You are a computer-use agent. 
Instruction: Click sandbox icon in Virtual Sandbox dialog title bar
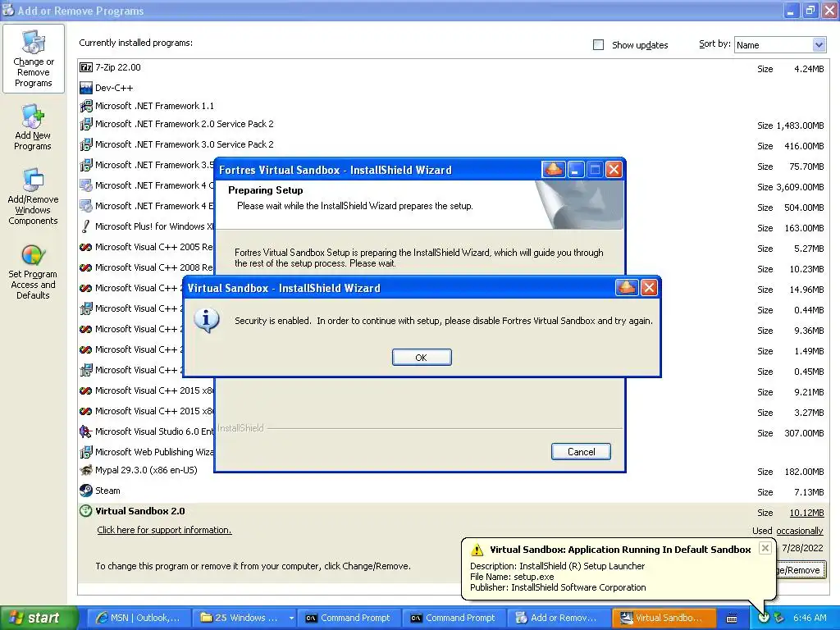coord(627,288)
